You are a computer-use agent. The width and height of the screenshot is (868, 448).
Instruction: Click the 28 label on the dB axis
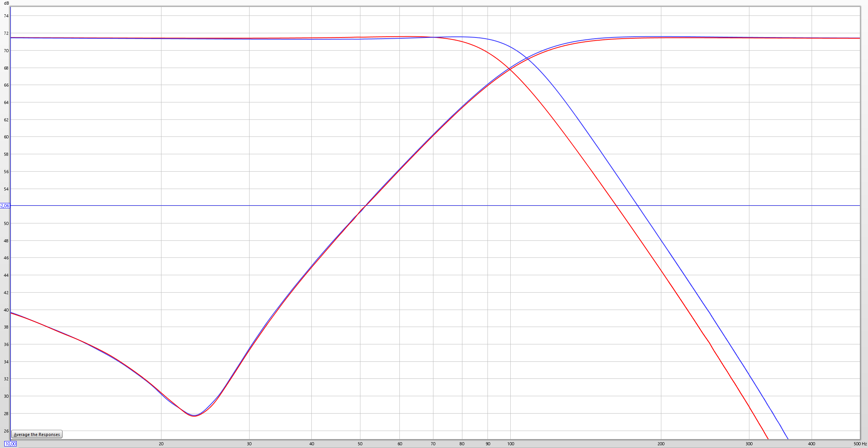click(x=6, y=414)
